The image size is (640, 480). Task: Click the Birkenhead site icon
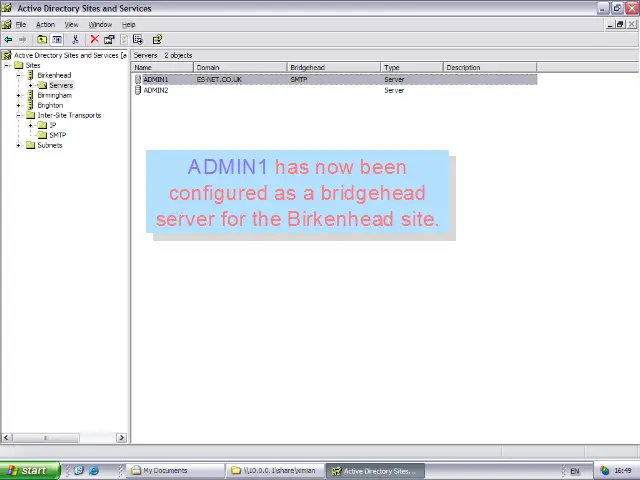[31, 75]
